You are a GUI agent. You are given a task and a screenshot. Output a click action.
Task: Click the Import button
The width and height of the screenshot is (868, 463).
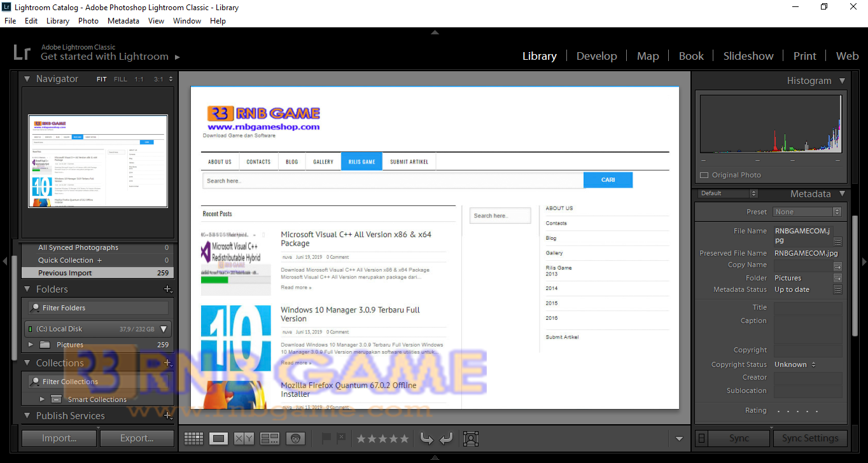click(x=59, y=438)
